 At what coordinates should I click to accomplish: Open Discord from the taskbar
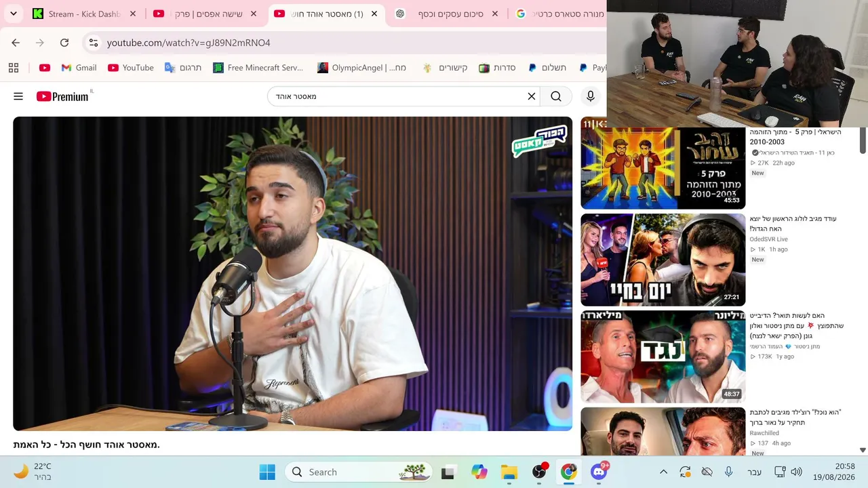coord(598,472)
